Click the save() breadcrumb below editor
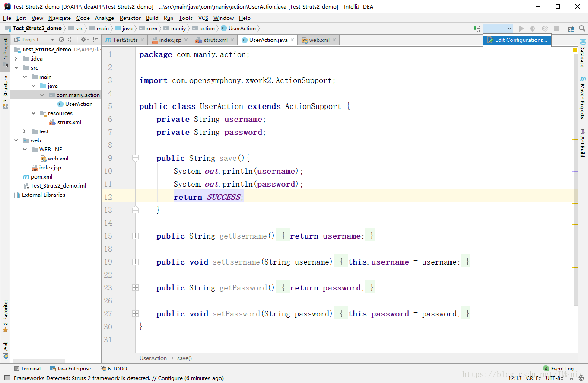 pyautogui.click(x=184, y=358)
